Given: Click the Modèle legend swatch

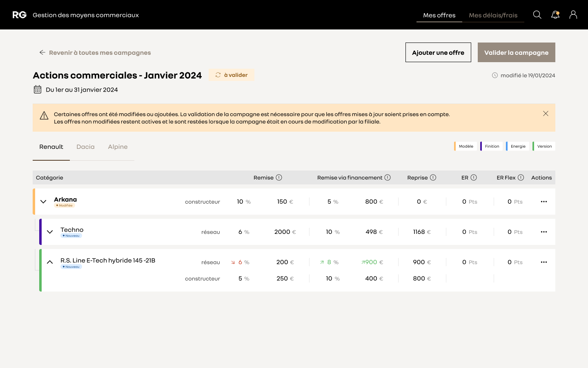Looking at the screenshot, I should 465,146.
